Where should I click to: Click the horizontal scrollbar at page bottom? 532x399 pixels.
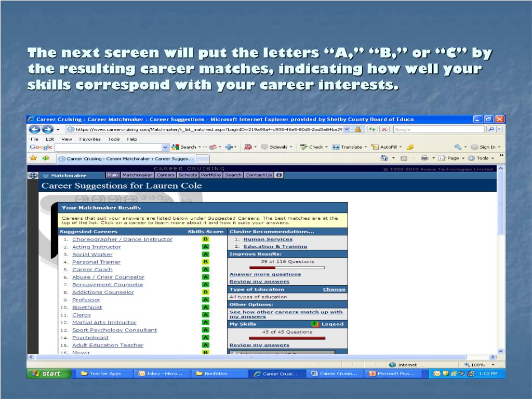(260, 357)
